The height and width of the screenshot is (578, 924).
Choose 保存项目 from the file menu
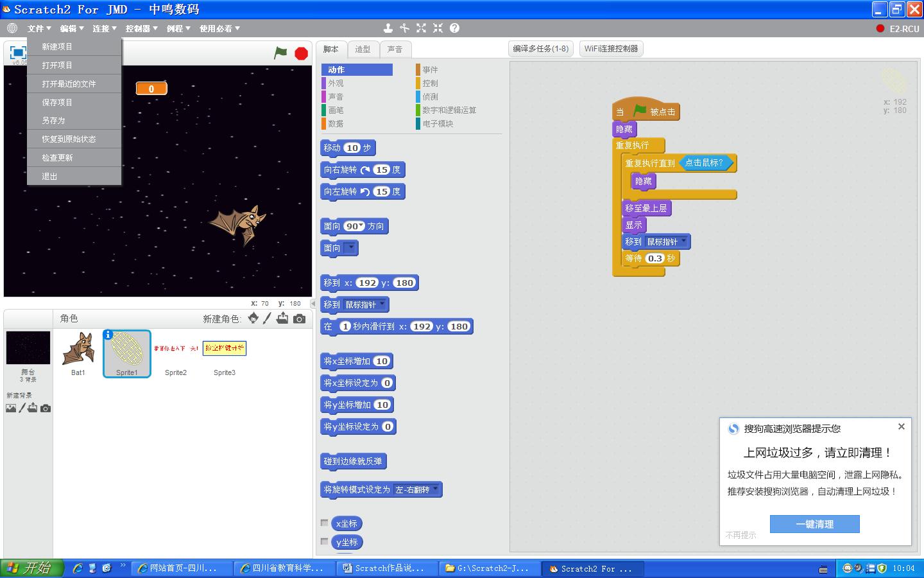pos(57,102)
